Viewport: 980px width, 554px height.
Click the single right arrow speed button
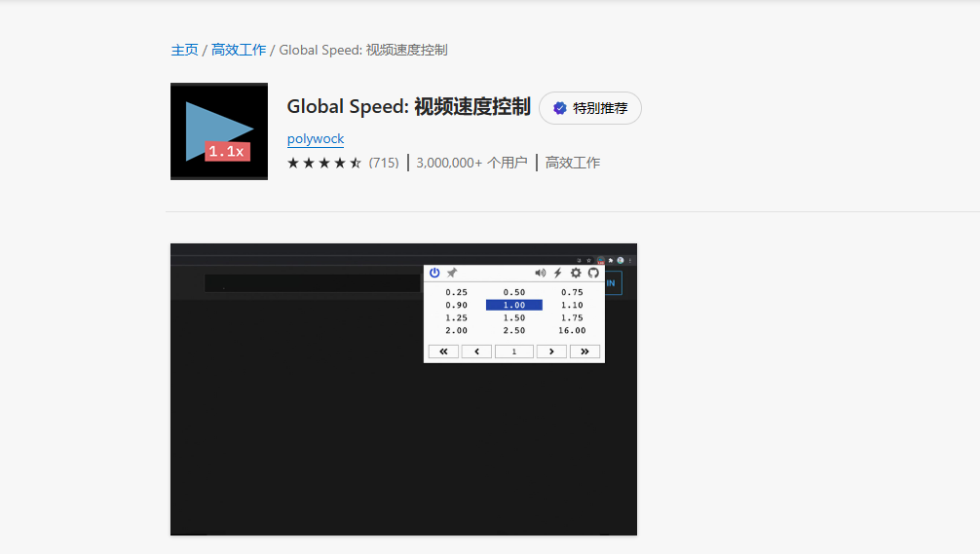click(x=552, y=351)
